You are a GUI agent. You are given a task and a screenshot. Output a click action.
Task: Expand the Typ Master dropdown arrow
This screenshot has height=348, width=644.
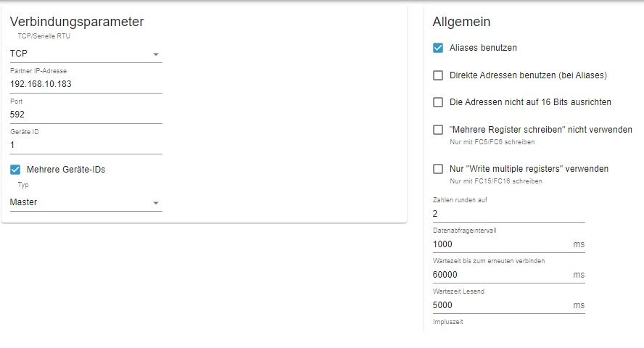[156, 203]
